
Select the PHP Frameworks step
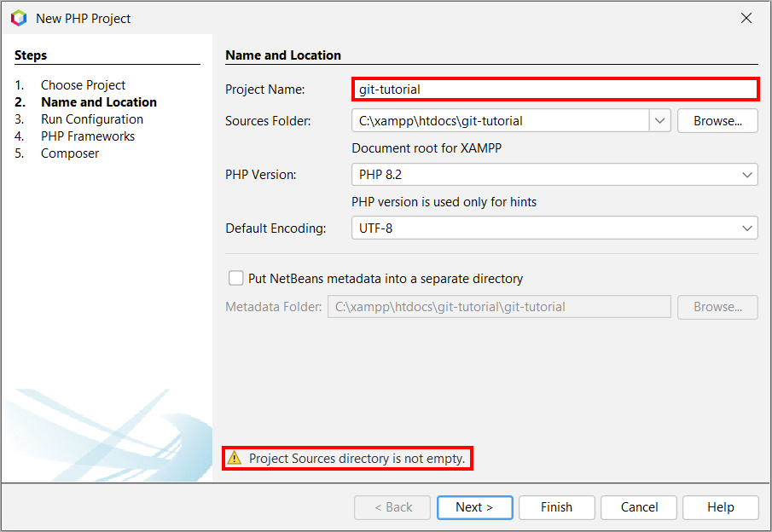tap(87, 136)
